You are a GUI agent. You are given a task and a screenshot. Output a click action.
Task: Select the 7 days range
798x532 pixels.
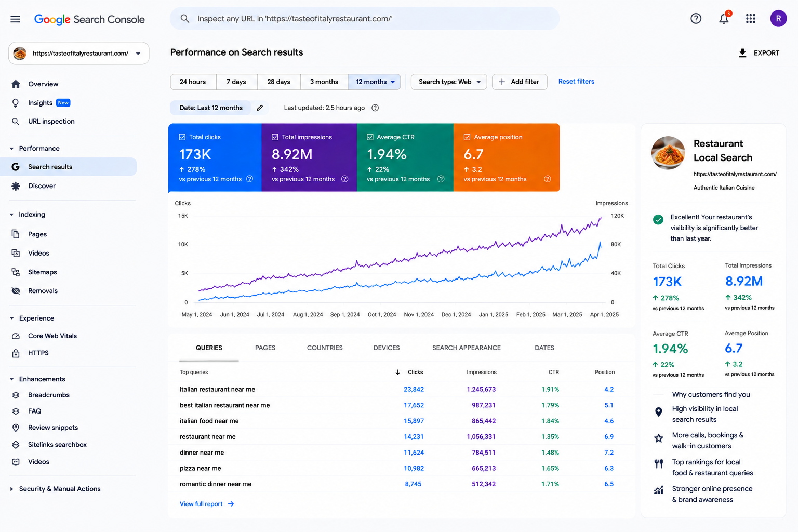pos(236,82)
